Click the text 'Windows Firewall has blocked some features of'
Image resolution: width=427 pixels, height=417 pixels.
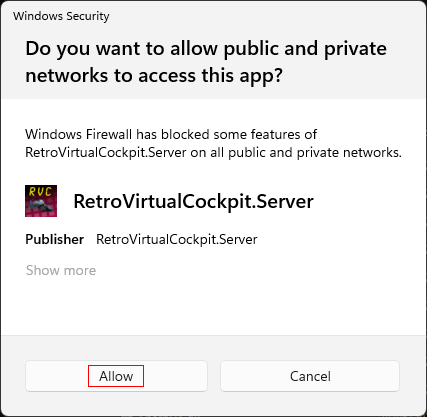pyautogui.click(x=171, y=134)
